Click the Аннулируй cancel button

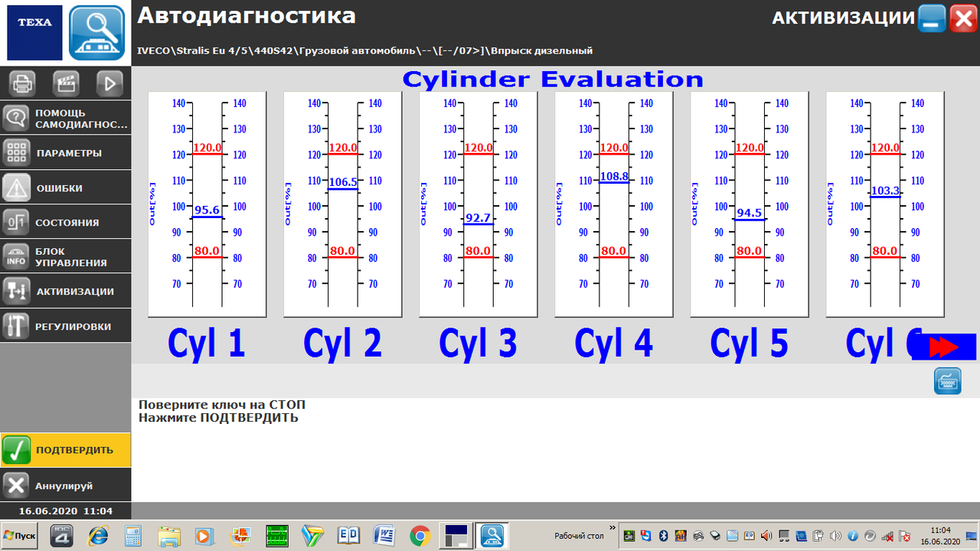pyautogui.click(x=65, y=484)
